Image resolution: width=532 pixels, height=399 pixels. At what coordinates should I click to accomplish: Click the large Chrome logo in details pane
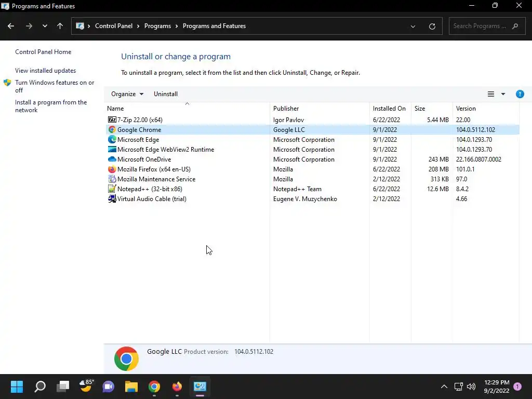(126, 358)
